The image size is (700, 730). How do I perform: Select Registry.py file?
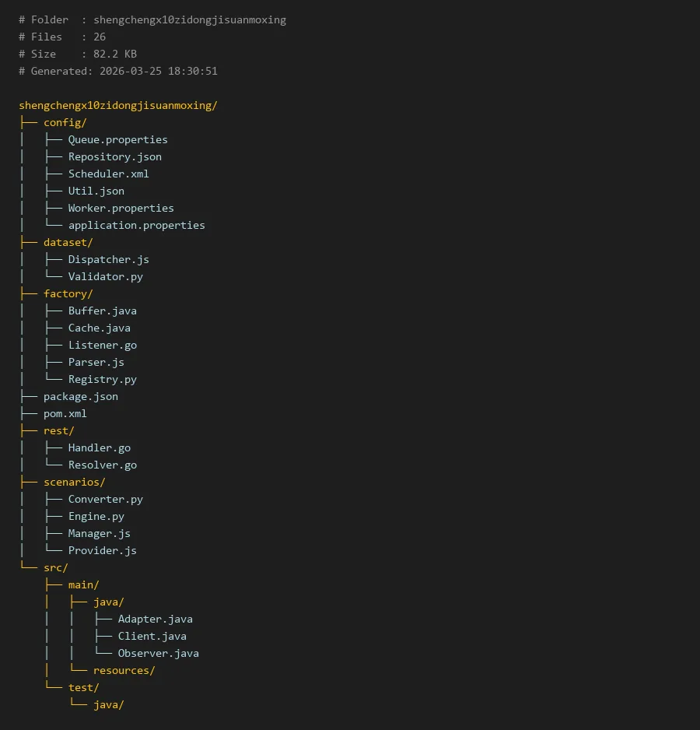(102, 379)
